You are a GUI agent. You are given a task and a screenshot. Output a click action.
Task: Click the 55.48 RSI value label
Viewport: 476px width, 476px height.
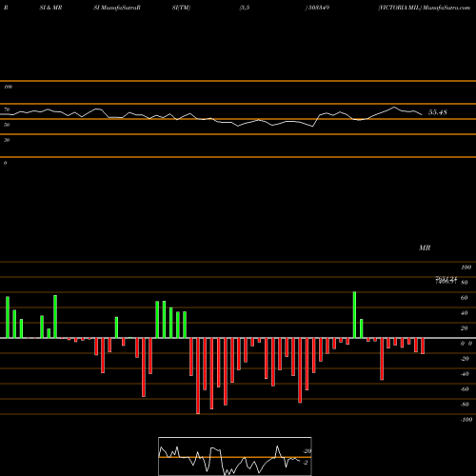click(x=438, y=112)
